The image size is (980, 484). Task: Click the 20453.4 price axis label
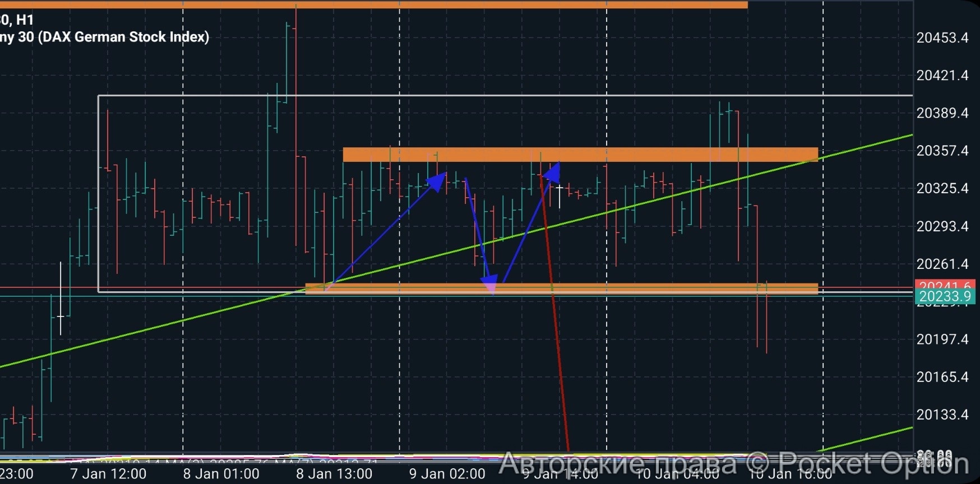pos(942,38)
